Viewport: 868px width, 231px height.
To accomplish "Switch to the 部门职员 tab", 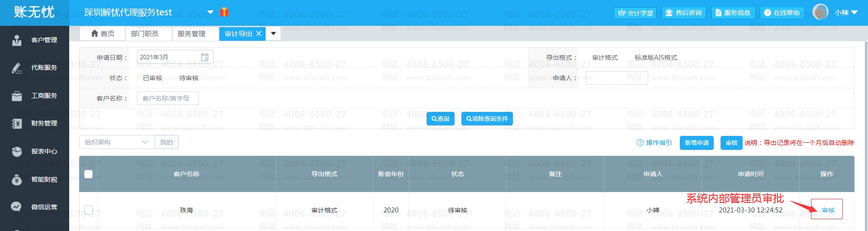I will point(144,34).
